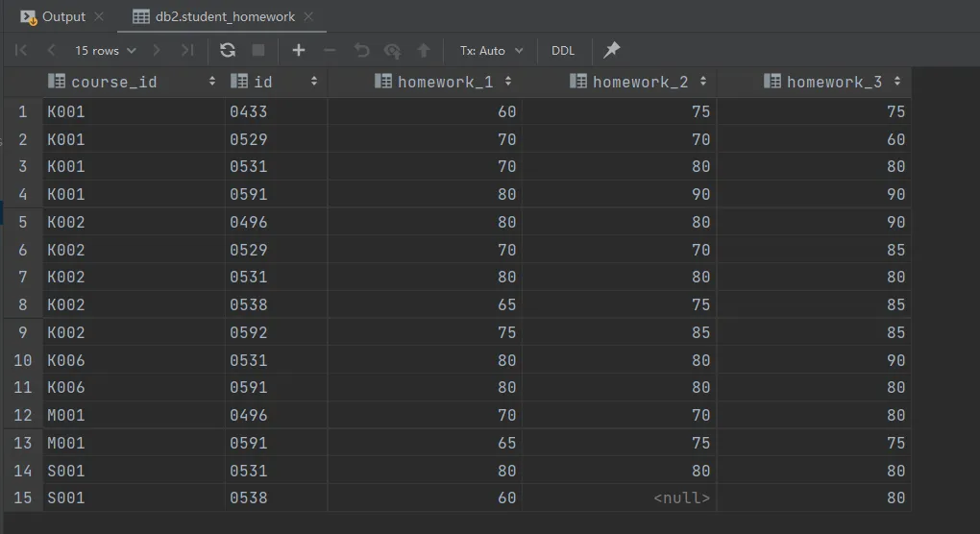Click the id cell in row 8 (0538)
Viewport: 980px width, 534px height.
click(x=277, y=304)
